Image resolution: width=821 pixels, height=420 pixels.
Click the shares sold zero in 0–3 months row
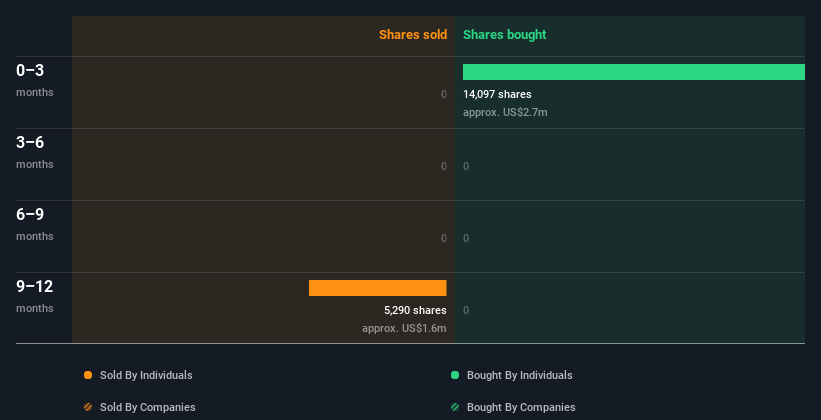pos(444,94)
